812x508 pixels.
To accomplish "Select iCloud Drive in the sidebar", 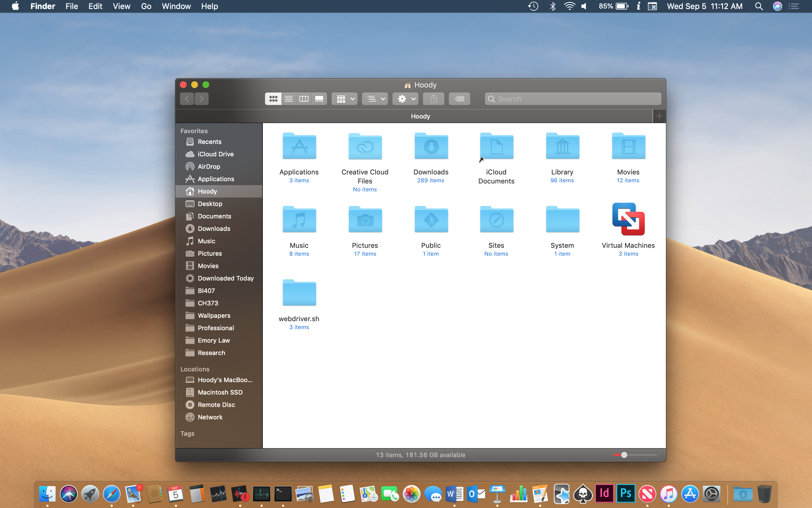I will (219, 154).
